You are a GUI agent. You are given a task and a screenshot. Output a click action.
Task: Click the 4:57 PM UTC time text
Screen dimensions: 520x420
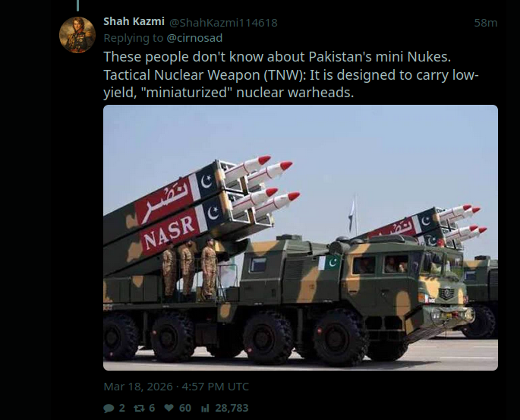click(216, 387)
